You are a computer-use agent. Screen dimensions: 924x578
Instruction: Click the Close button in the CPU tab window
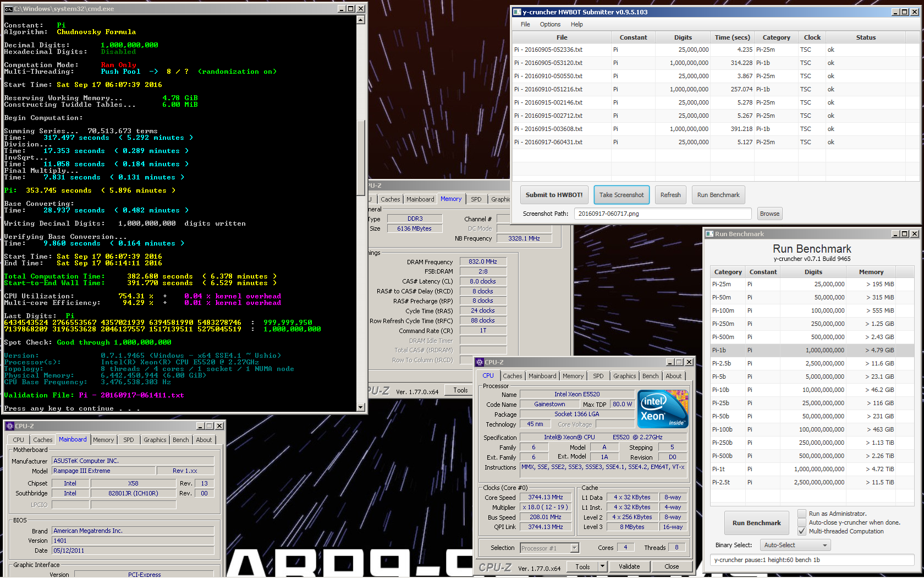click(672, 566)
